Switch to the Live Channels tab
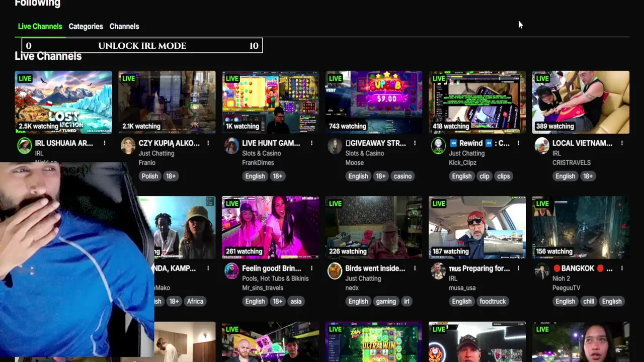 coord(40,26)
